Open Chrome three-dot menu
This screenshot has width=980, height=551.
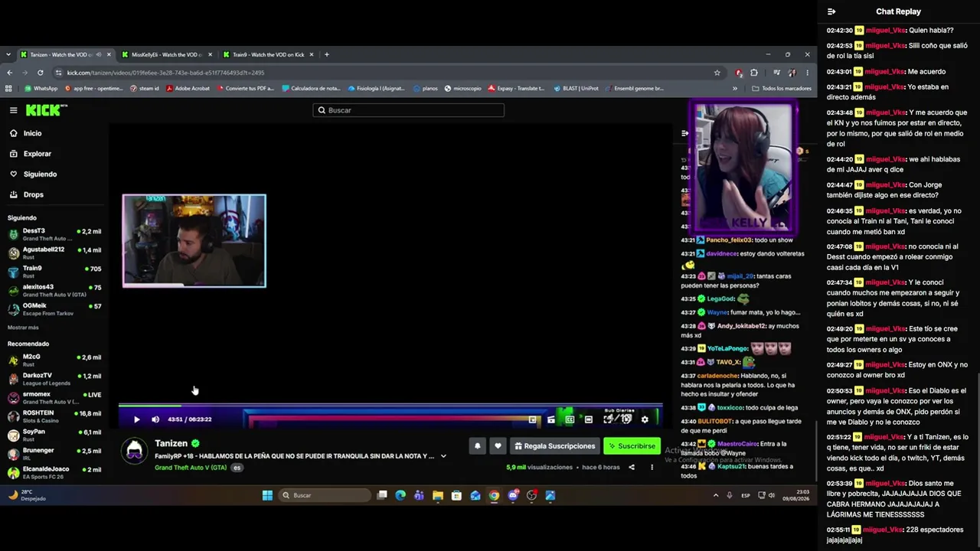(x=807, y=73)
